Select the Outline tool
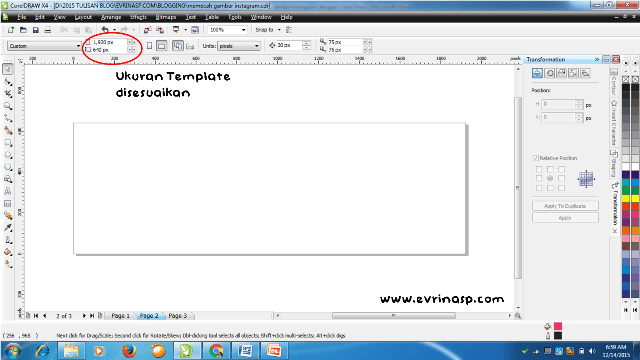This screenshot has width=640, height=360. click(x=8, y=240)
